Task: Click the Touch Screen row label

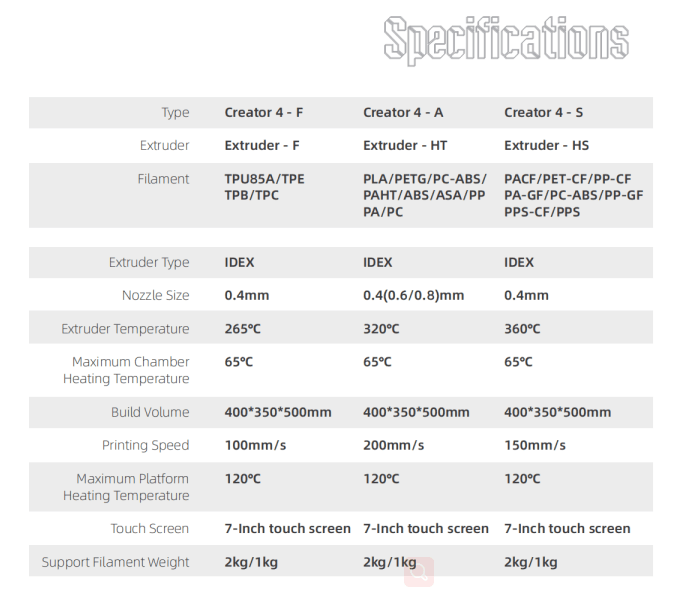Action: 149,529
